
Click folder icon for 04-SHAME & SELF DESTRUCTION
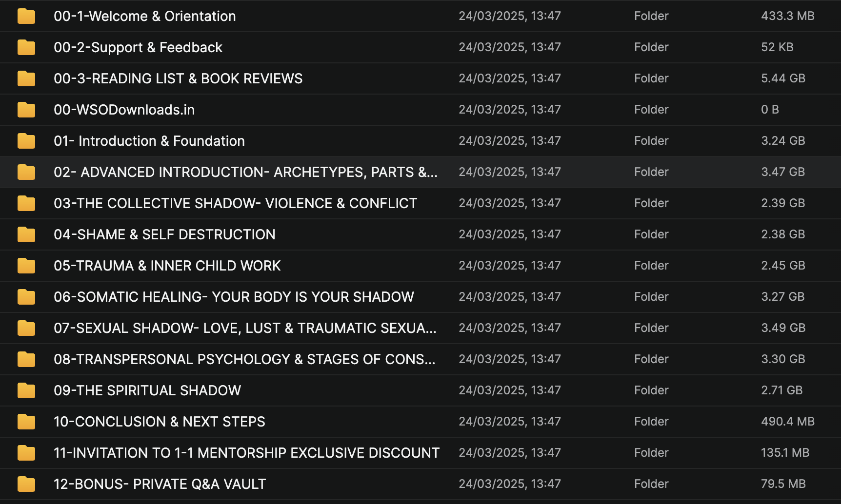(26, 234)
